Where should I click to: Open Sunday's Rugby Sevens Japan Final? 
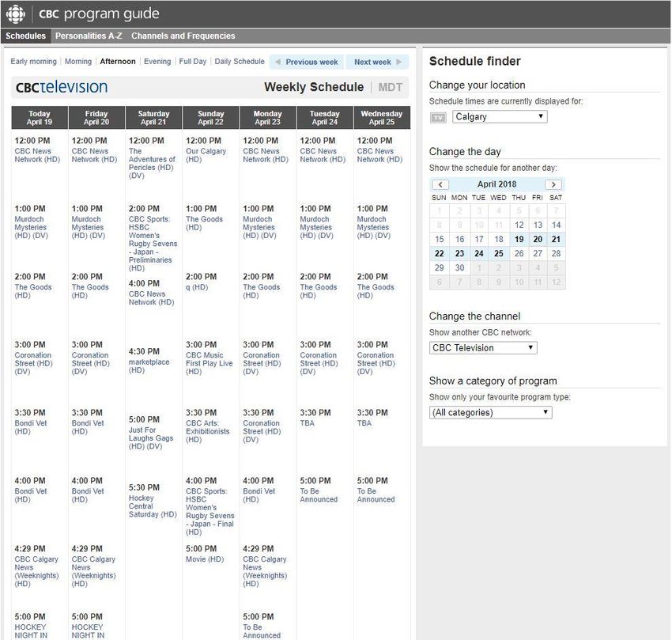point(210,512)
